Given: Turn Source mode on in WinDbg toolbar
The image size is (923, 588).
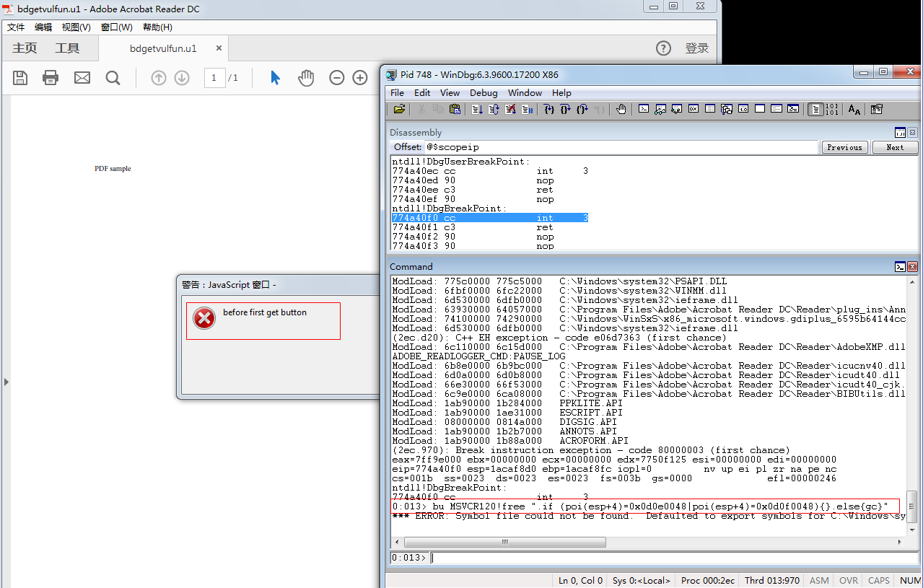Looking at the screenshot, I should [815, 109].
